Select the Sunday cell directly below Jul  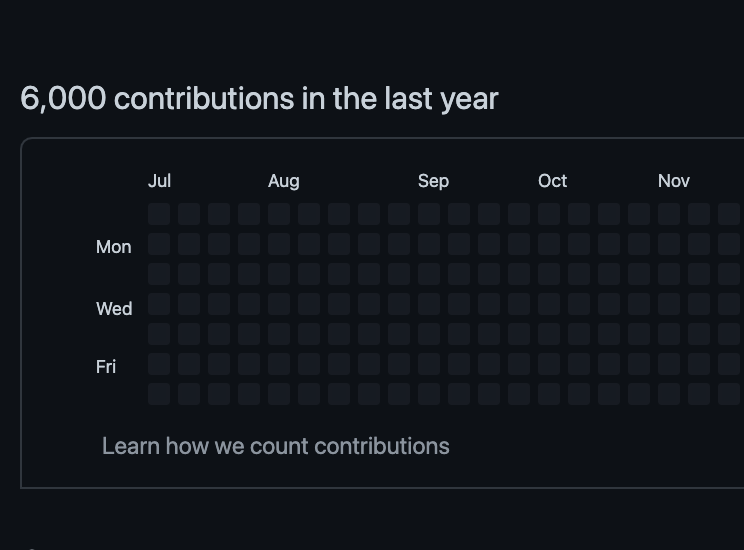pyautogui.click(x=159, y=214)
